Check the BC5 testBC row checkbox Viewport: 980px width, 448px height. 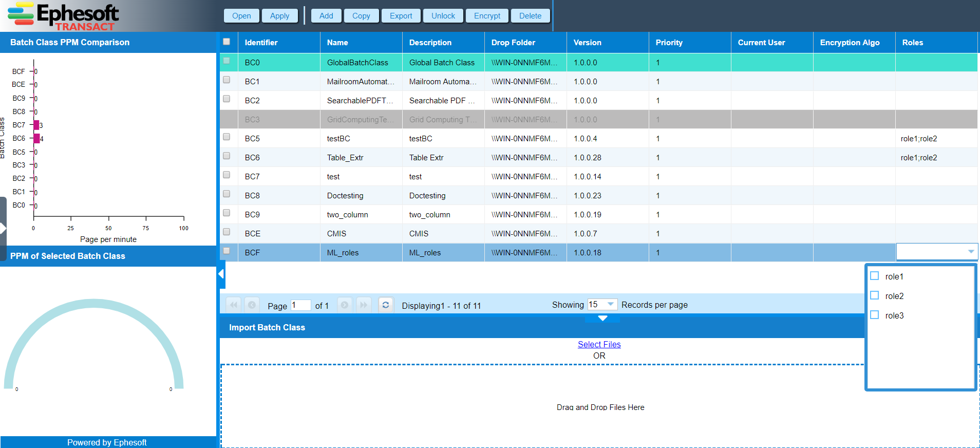227,137
